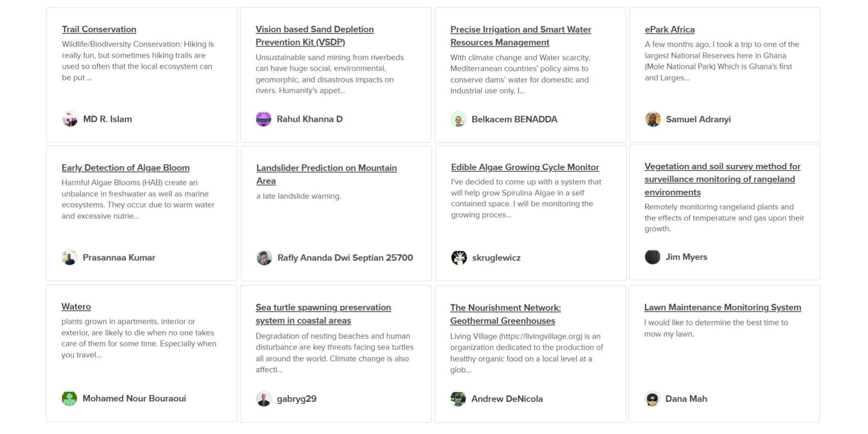This screenshot has height=434, width=868.
Task: Open Edible Algae Growing Cycle Monitor
Action: click(x=525, y=167)
